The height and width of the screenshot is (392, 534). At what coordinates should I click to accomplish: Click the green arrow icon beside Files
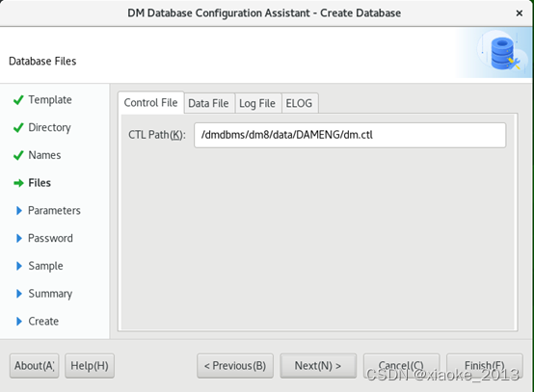18,183
